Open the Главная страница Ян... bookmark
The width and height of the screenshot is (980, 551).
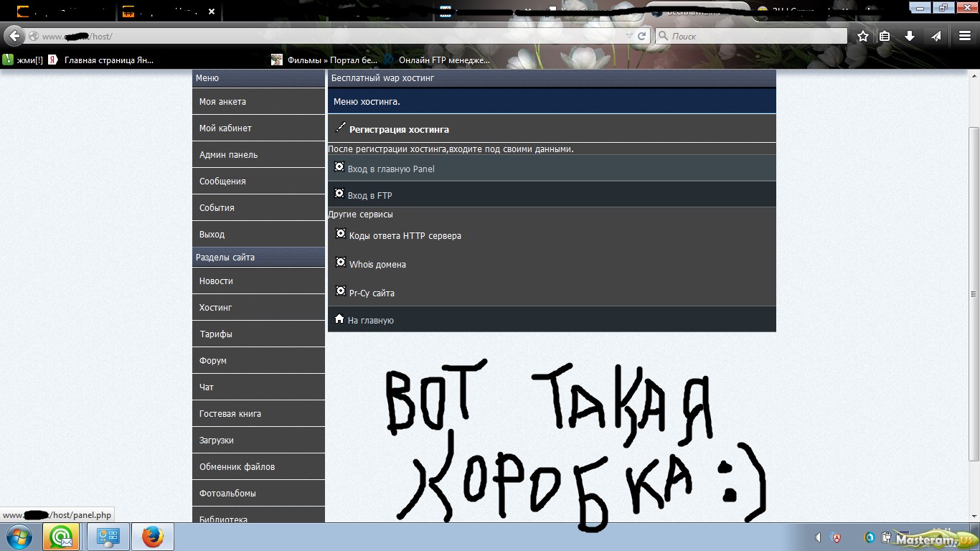(x=101, y=60)
